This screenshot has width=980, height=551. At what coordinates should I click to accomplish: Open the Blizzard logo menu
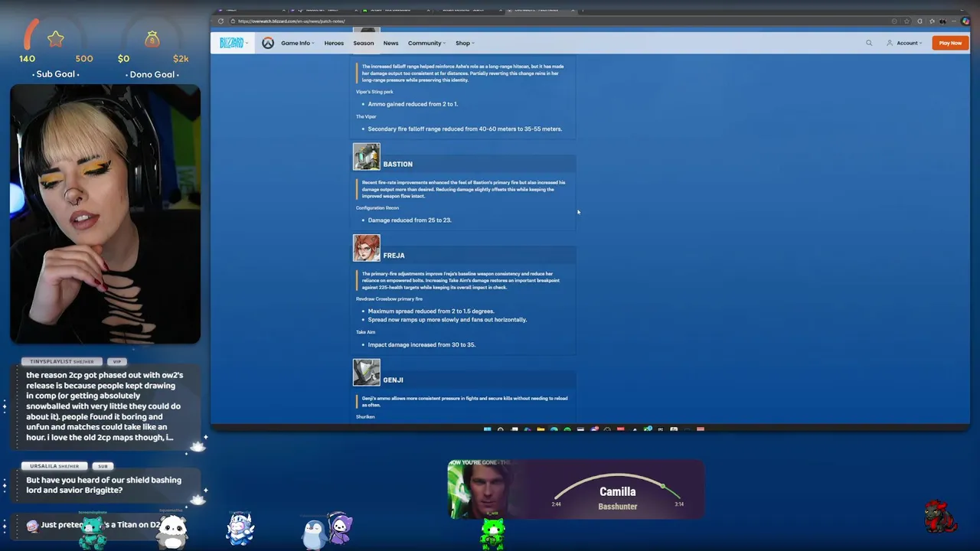(234, 43)
